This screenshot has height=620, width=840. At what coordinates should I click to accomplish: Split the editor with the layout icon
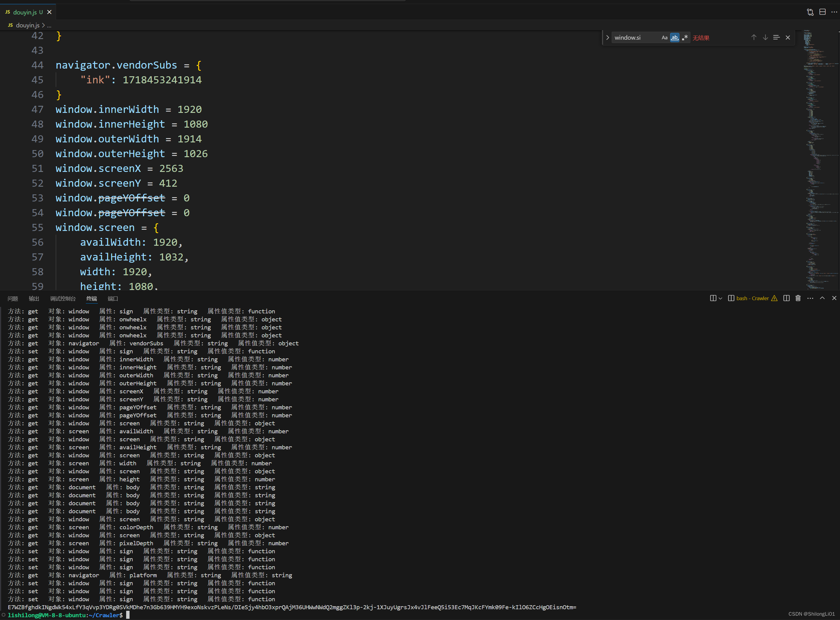[822, 12]
